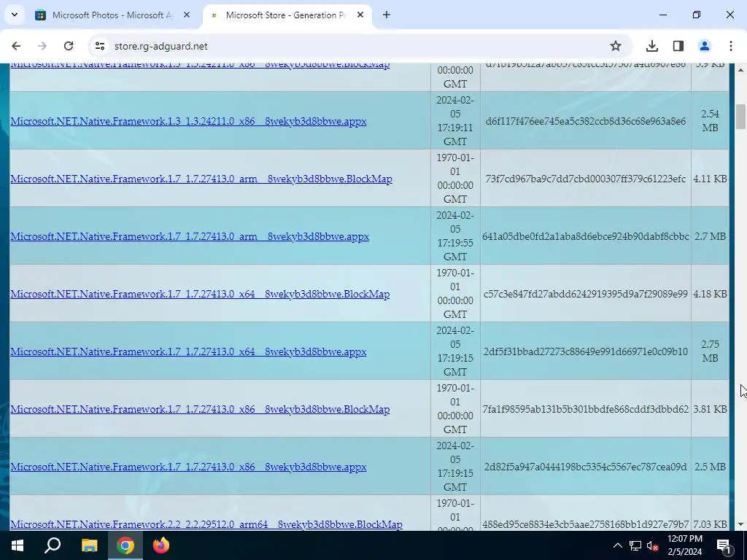This screenshot has height=560, width=747.
Task: Open Framework.1.3 x86 BlockMap link at top
Action: [x=200, y=65]
